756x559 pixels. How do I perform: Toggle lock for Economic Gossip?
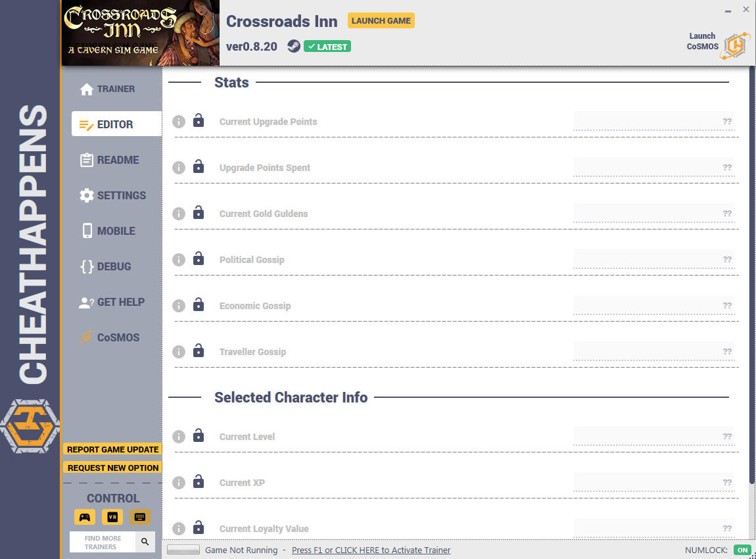(x=198, y=304)
